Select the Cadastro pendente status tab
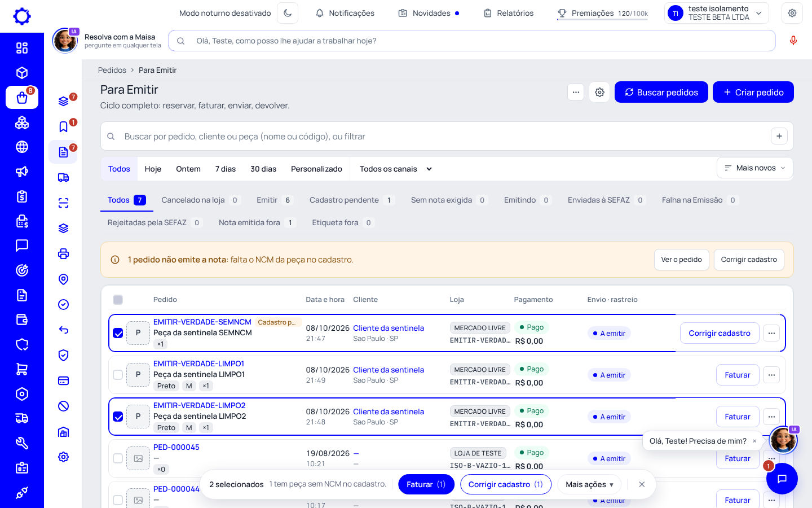 pos(351,200)
